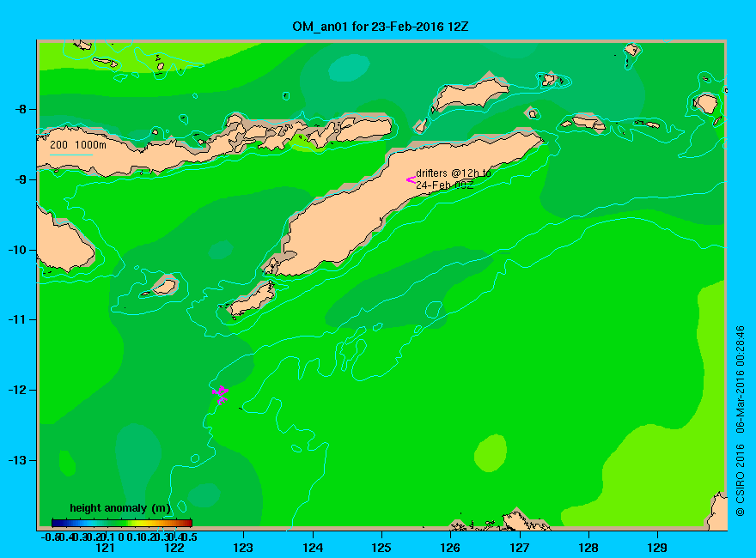Click the cyan contour sample line under "200 1000m"
The height and width of the screenshot is (558, 756).
(x=71, y=155)
